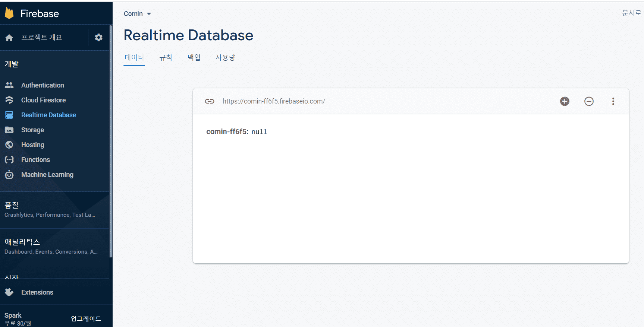Open project settings gear icon
This screenshot has width=644, height=327.
click(98, 37)
